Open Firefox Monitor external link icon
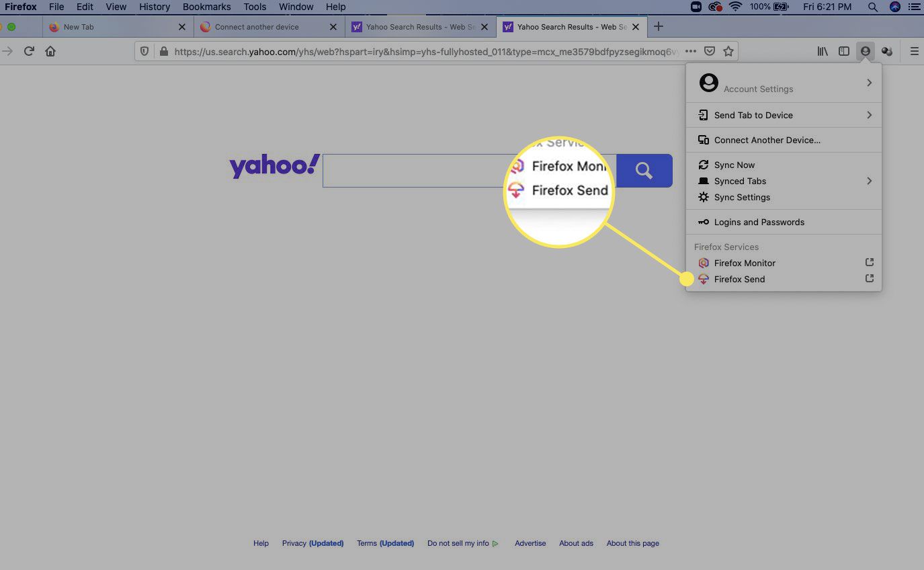 pos(870,262)
